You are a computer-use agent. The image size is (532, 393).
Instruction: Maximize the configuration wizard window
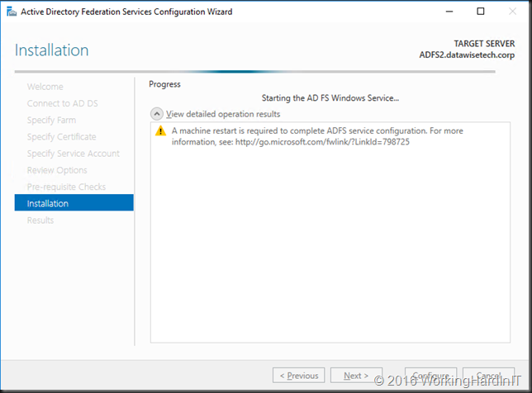point(481,12)
